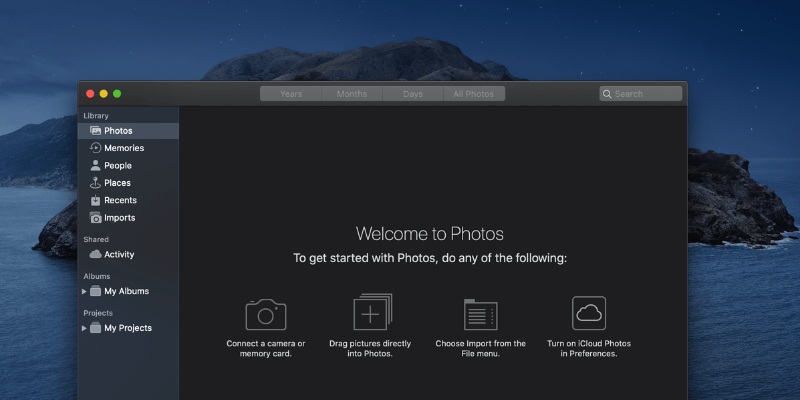
Task: Open Memories from the sidebar
Action: (128, 148)
